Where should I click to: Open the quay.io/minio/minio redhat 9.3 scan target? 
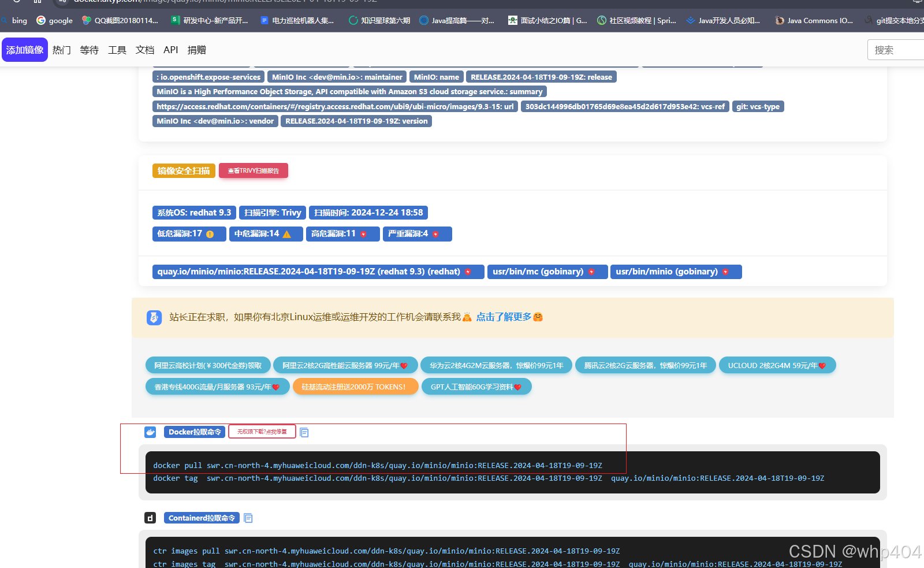coord(318,272)
